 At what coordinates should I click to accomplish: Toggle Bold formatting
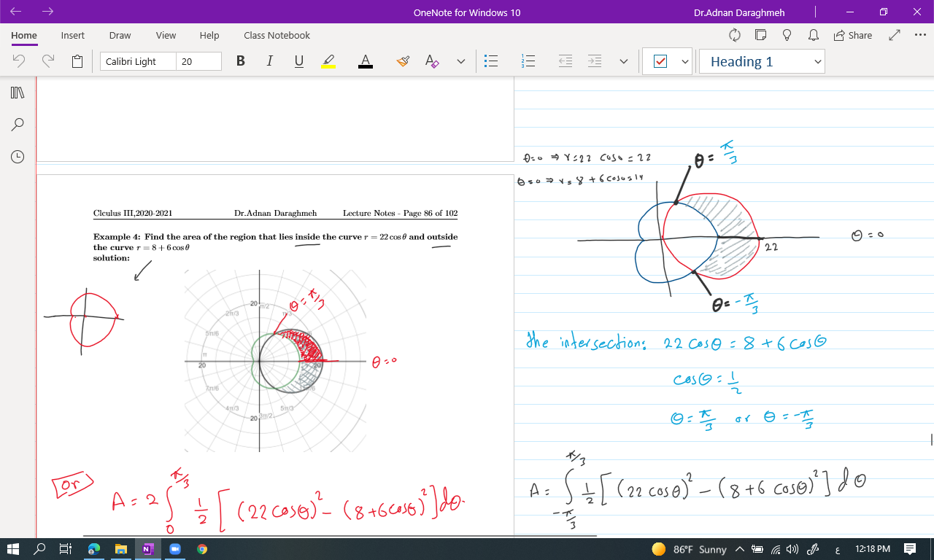(241, 61)
